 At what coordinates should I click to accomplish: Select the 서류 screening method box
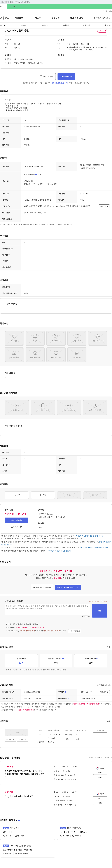click(17, 495)
